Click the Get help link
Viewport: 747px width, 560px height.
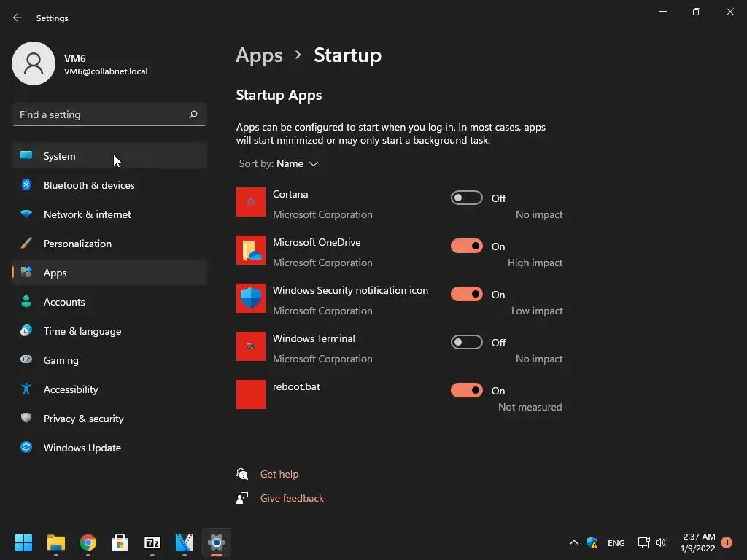pyautogui.click(x=279, y=474)
